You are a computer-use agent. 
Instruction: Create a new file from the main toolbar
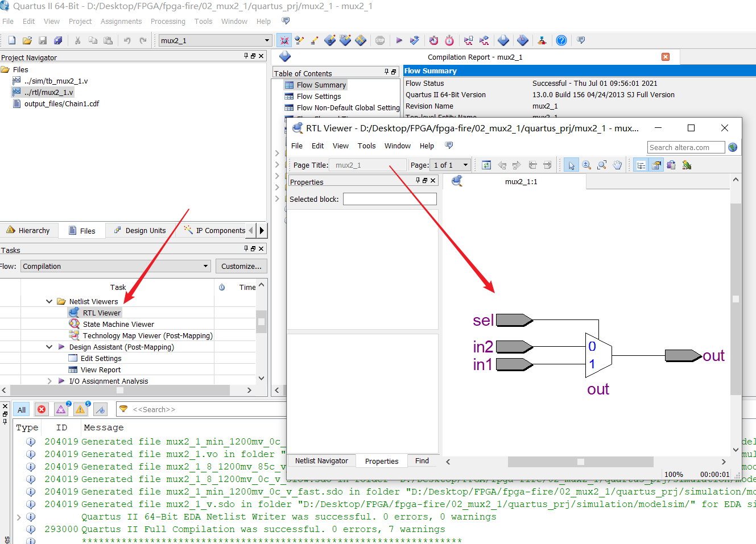point(11,40)
